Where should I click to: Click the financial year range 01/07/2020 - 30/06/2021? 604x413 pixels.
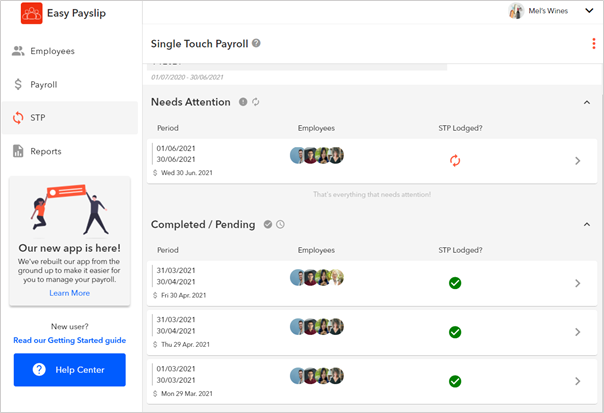[x=187, y=77]
